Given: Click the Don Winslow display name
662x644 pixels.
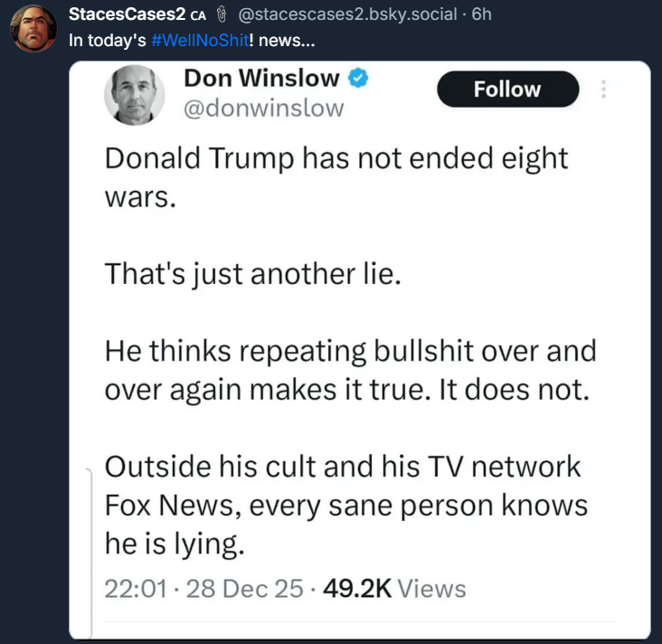Looking at the screenshot, I should pyautogui.click(x=261, y=79).
